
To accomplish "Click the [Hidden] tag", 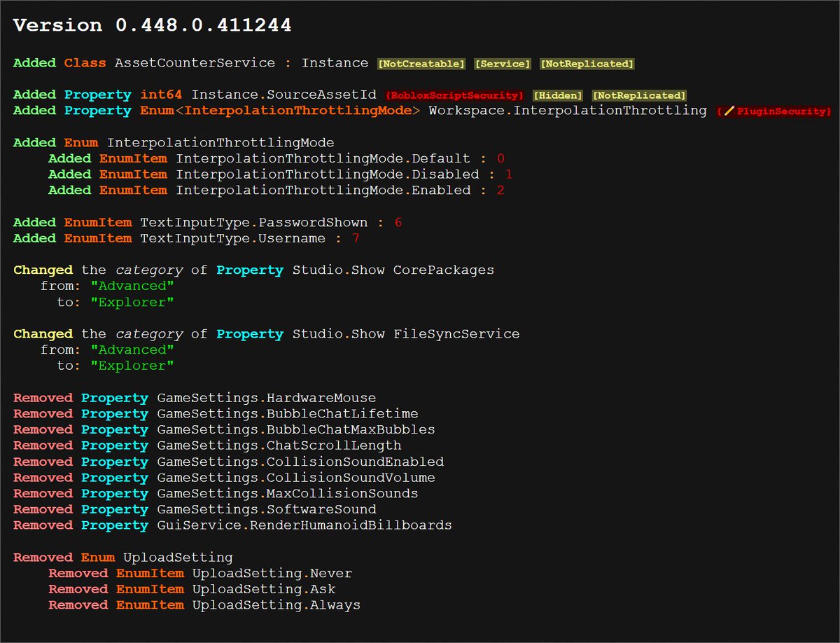I will point(558,95).
